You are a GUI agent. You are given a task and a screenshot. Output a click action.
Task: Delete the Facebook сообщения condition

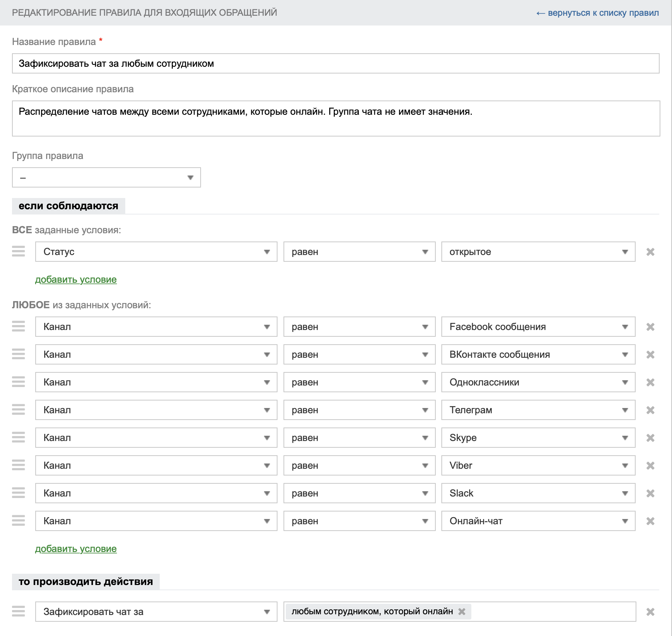pos(650,327)
